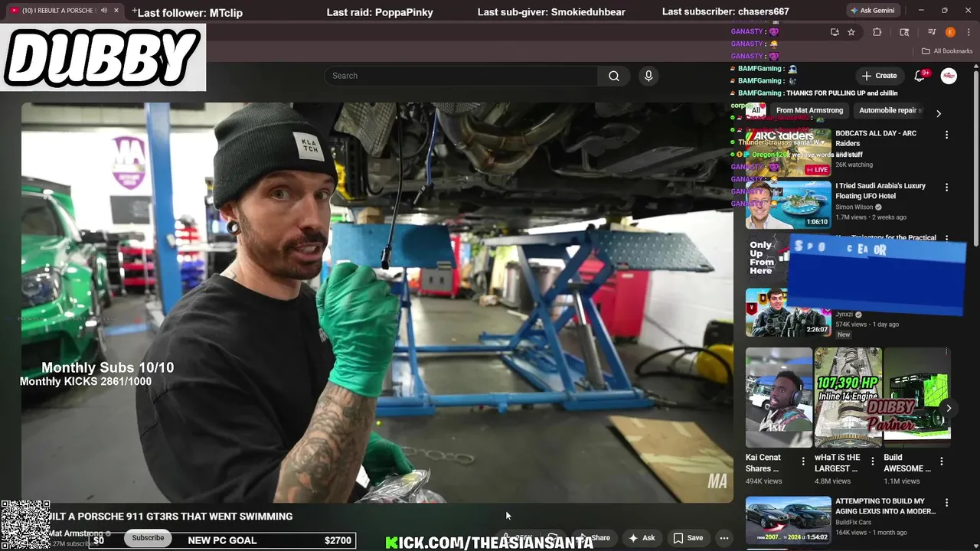Click the install app icon in address bar
Image resolution: width=980 pixels, height=551 pixels.
pos(835,32)
